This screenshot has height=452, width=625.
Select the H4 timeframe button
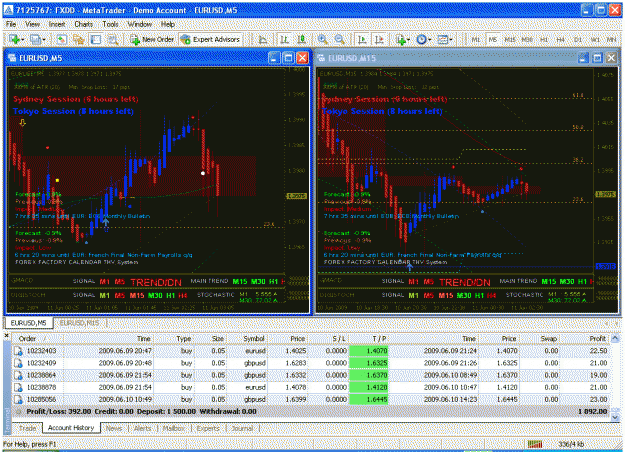pos(560,39)
